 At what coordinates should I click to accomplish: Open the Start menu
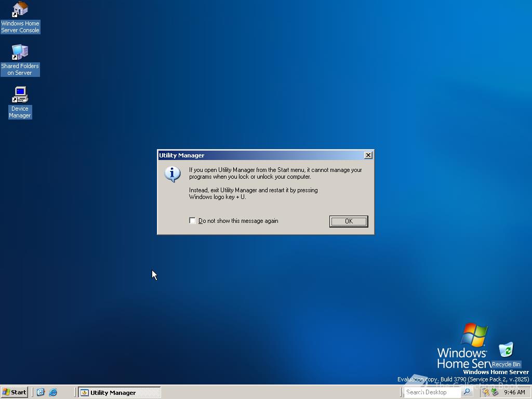14,392
